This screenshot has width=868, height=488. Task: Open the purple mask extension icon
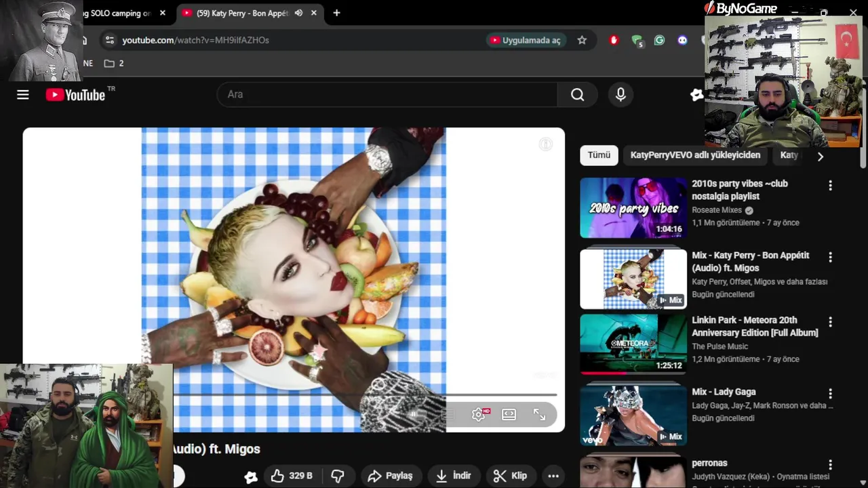click(x=682, y=40)
